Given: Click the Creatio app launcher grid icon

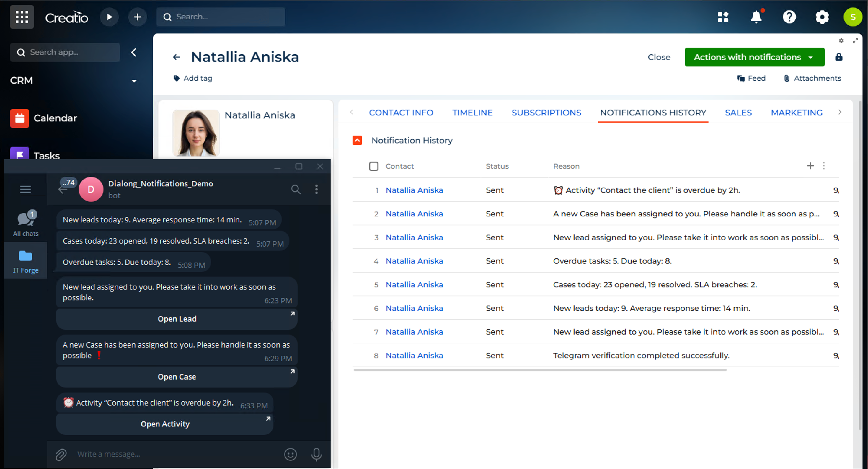Looking at the screenshot, I should [x=22, y=17].
